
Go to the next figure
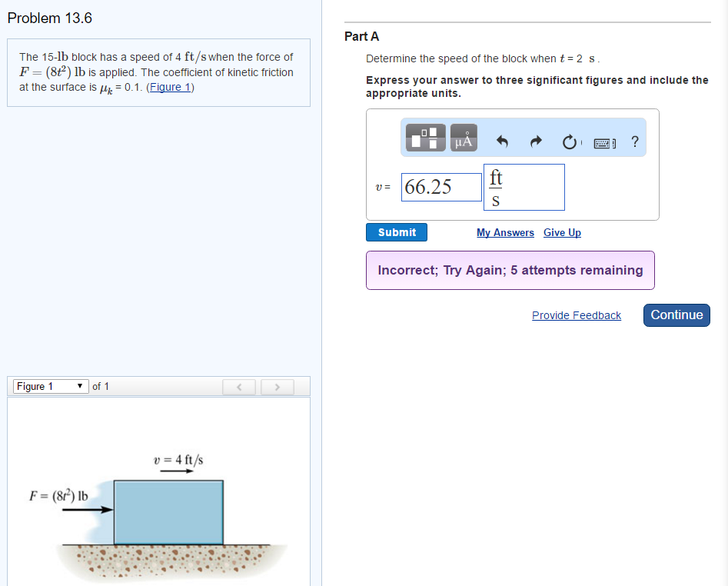[x=274, y=386]
